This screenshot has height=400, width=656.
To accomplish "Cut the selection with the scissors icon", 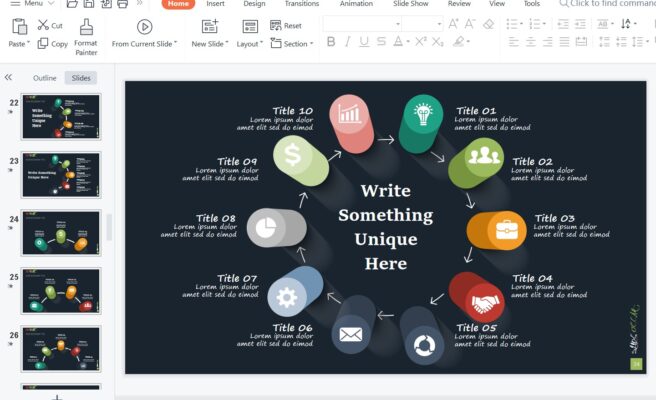I will coord(43,25).
